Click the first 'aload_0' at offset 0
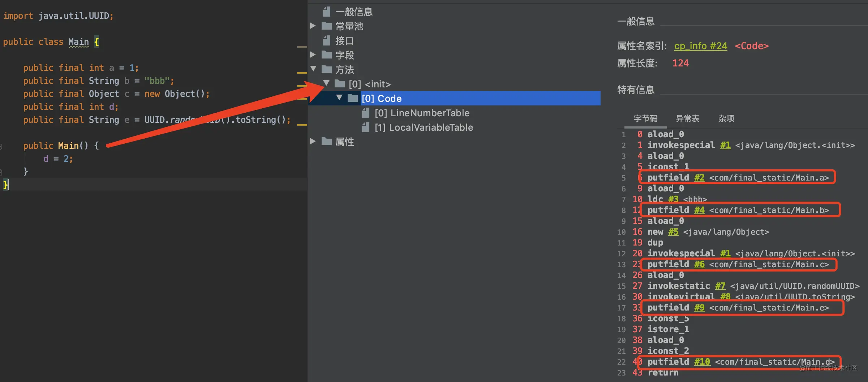868x382 pixels. pyautogui.click(x=666, y=134)
